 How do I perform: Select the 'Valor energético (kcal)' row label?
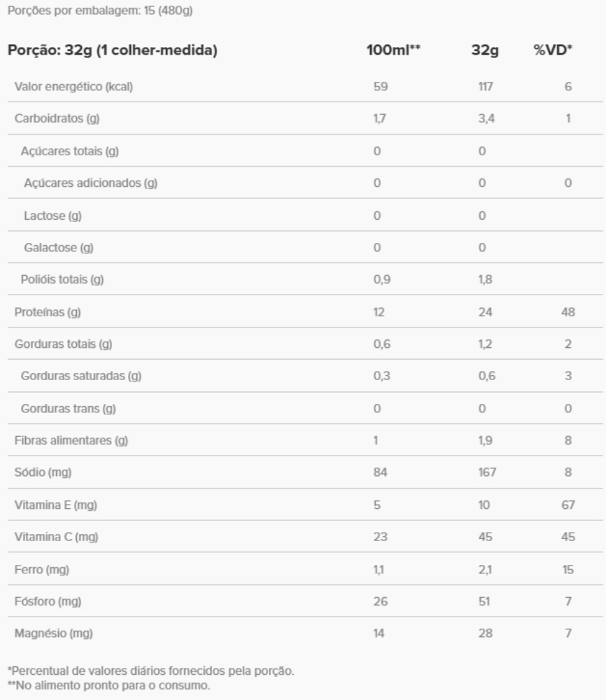tap(74, 87)
